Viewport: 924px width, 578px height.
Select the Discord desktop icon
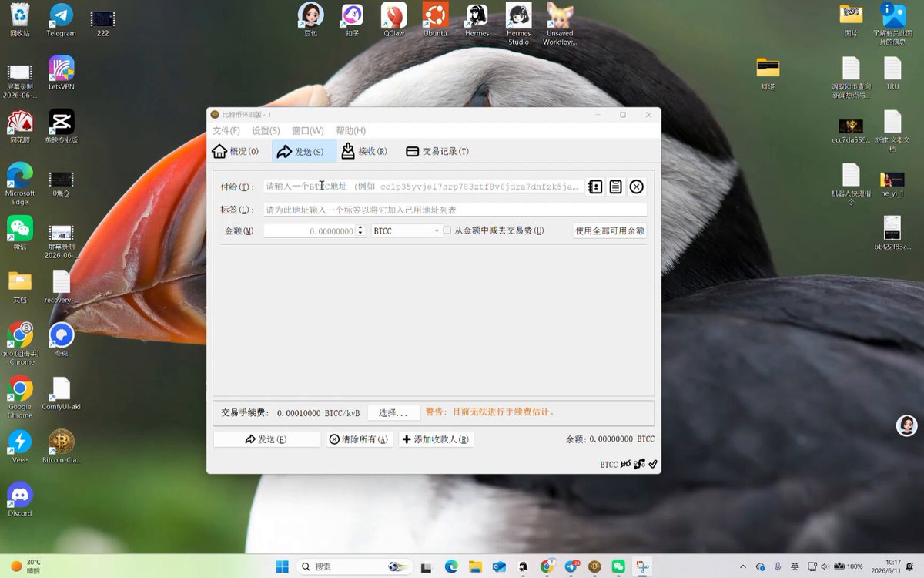point(20,499)
